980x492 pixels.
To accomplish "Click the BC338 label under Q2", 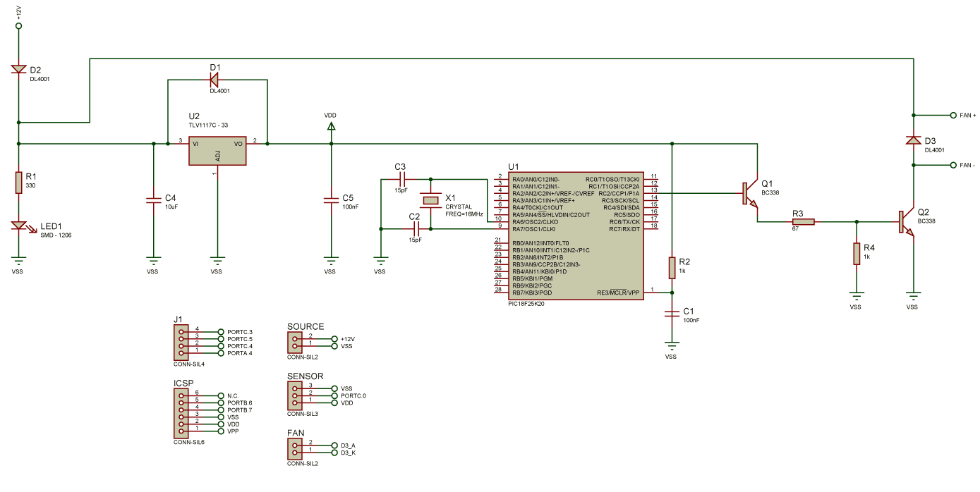I will click(x=926, y=221).
